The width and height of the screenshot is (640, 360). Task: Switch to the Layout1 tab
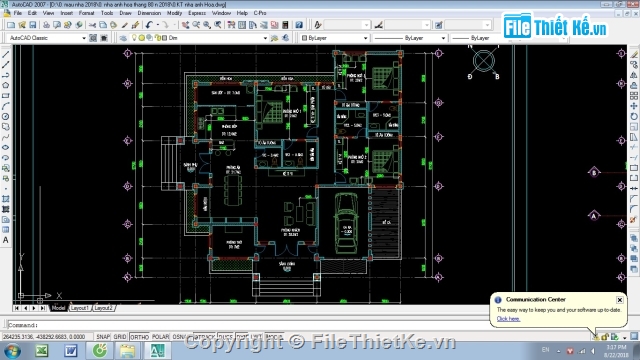79,308
